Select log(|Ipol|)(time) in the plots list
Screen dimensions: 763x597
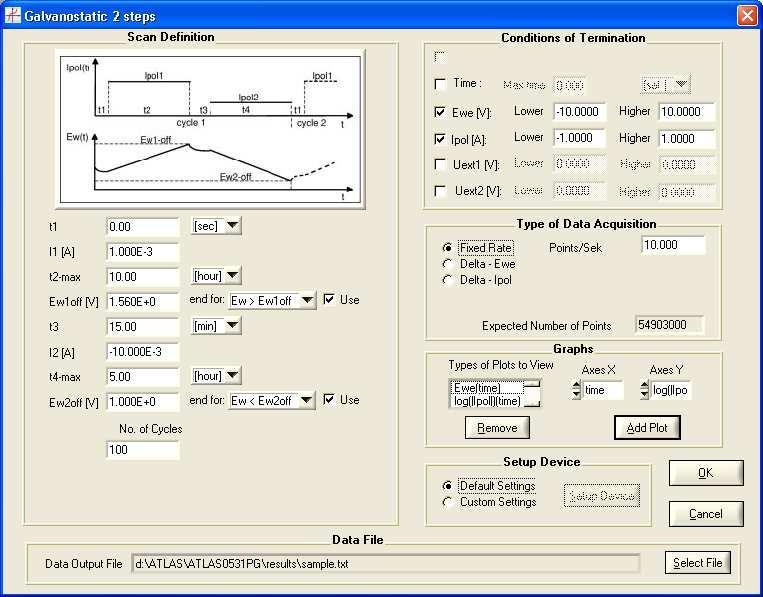coord(487,401)
